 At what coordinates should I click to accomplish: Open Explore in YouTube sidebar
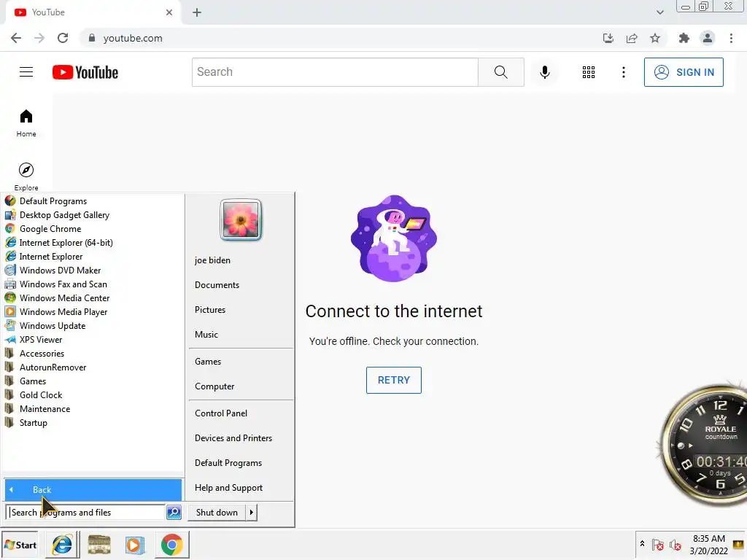pos(26,177)
